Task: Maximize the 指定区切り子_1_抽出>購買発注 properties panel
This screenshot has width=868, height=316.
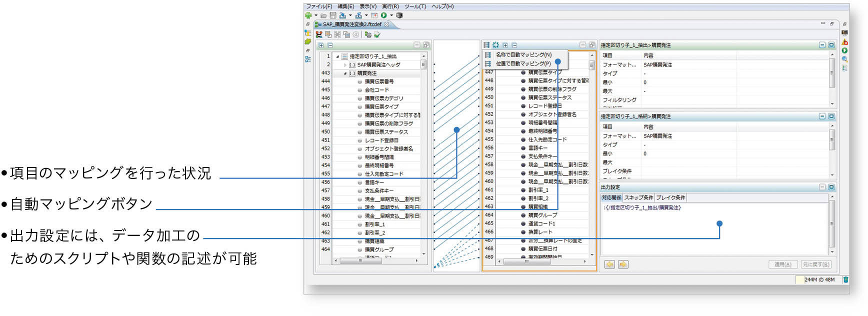Action: pyautogui.click(x=831, y=45)
